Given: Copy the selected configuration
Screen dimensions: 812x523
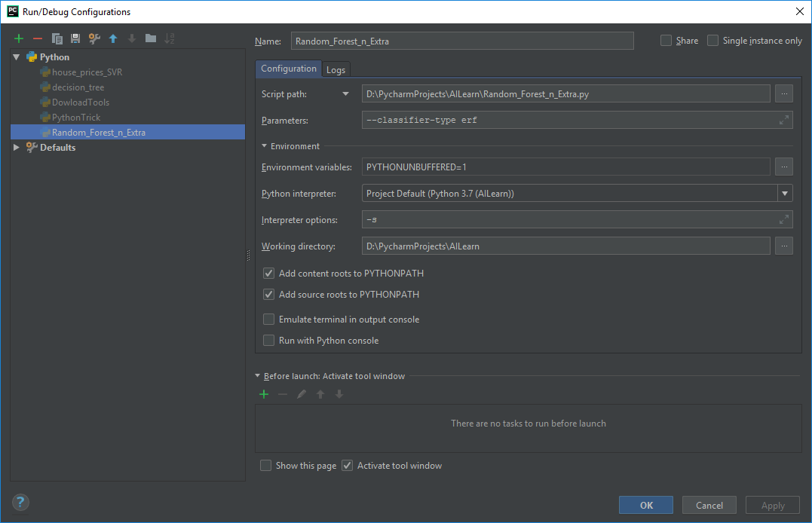Looking at the screenshot, I should coord(57,38).
